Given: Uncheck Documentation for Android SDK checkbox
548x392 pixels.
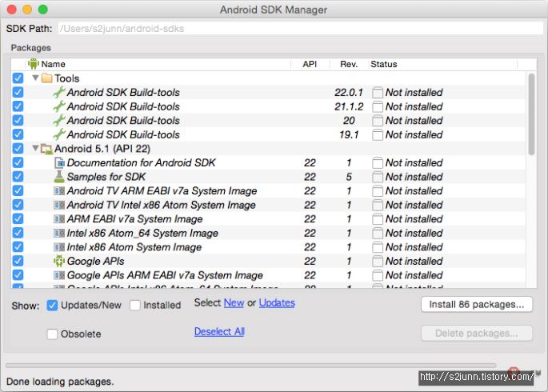Looking at the screenshot, I should pyautogui.click(x=18, y=162).
